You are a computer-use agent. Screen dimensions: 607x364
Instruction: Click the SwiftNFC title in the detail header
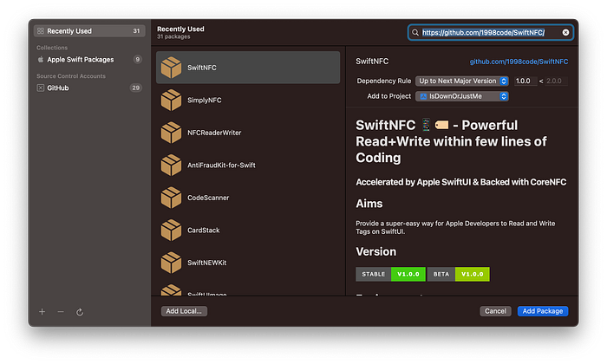(372, 62)
